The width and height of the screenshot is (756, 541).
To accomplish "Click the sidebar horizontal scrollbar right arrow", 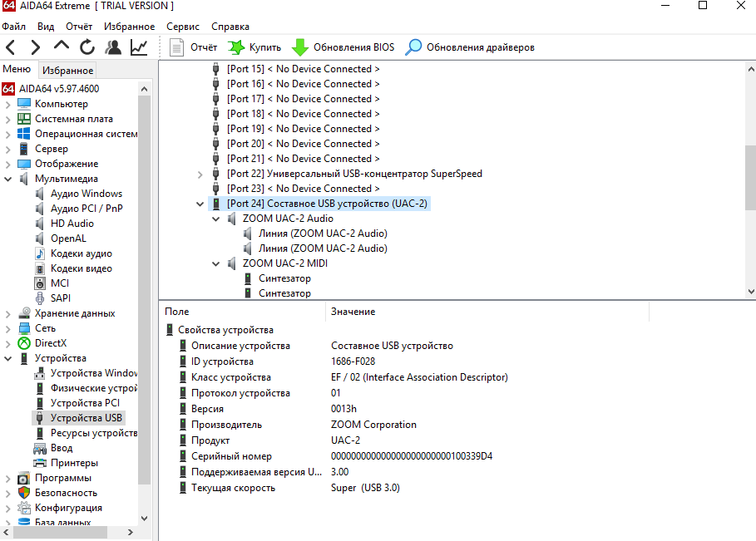I will tap(131, 533).
